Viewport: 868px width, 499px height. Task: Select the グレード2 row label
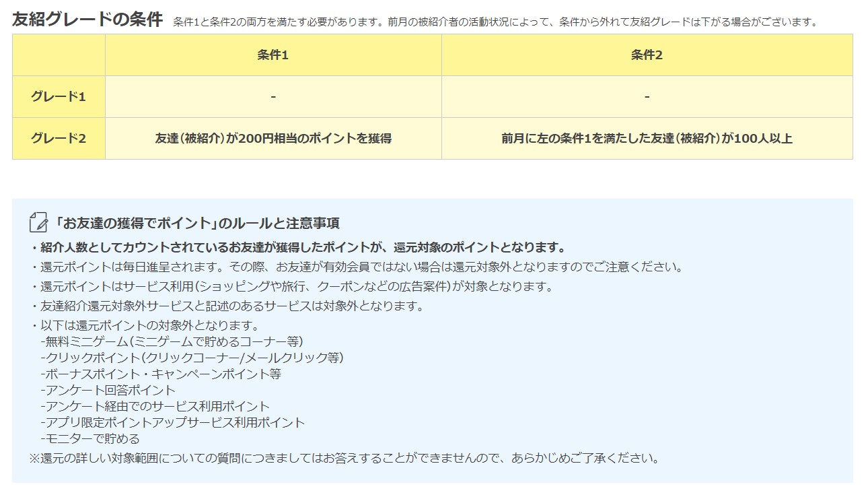click(x=59, y=139)
